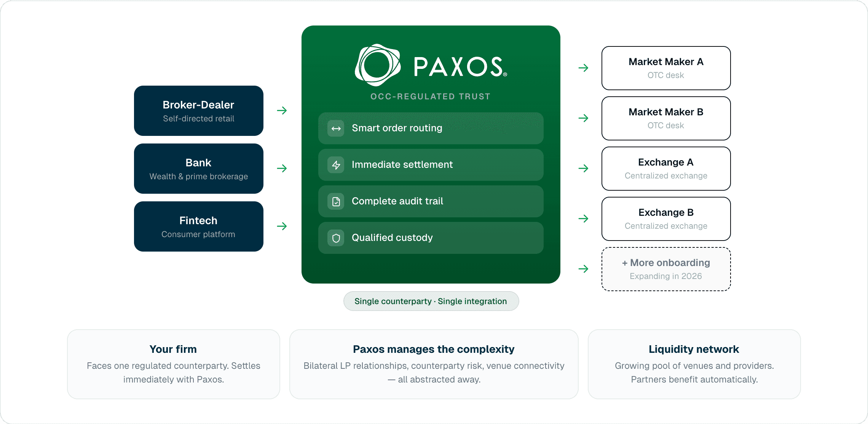Select the Liquidity network info card

pyautogui.click(x=694, y=364)
